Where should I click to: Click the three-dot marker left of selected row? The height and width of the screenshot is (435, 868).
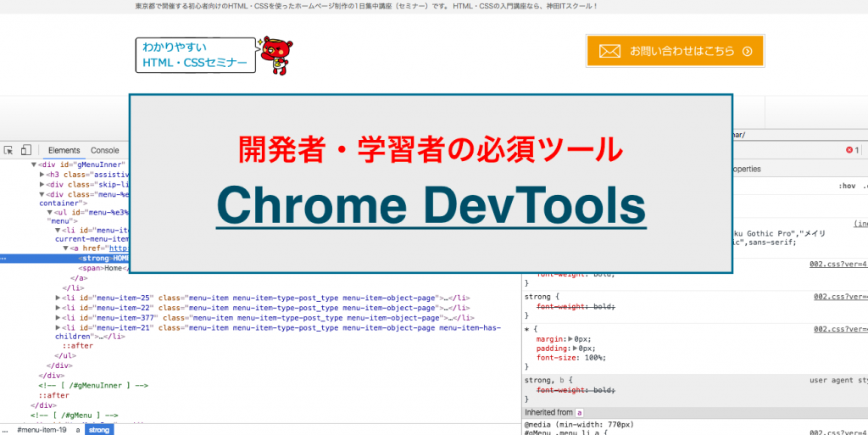pos(3,259)
